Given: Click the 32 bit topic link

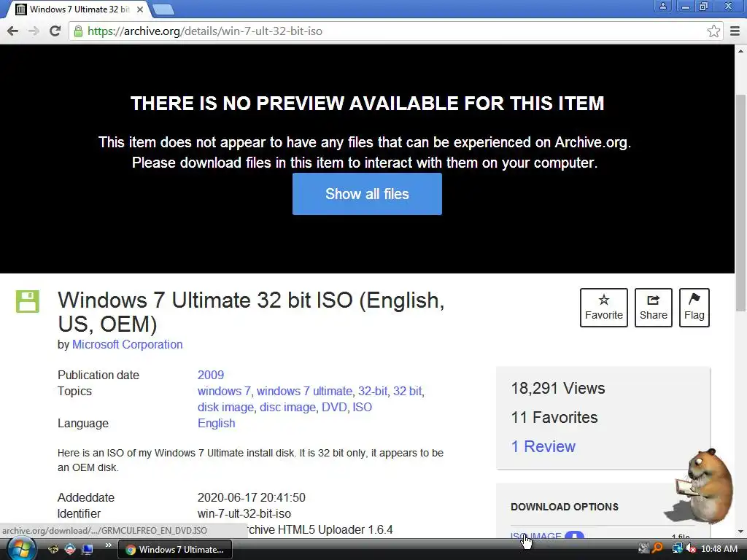Looking at the screenshot, I should (407, 391).
